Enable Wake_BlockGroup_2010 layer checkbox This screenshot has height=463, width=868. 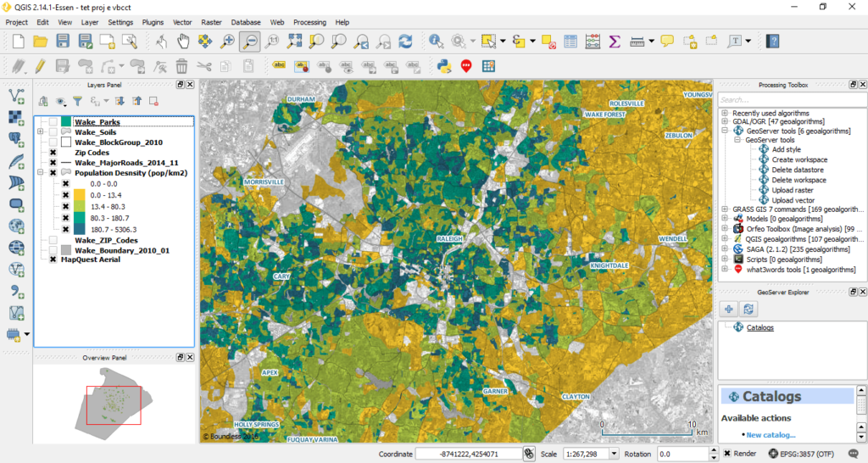point(53,142)
